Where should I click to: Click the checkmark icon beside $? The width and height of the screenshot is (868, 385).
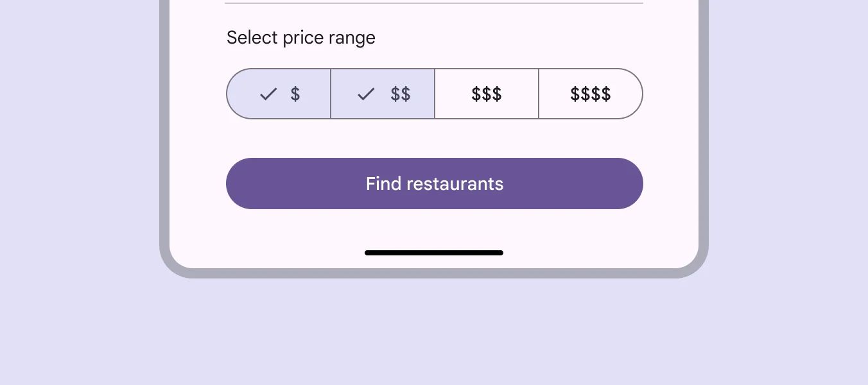point(268,94)
